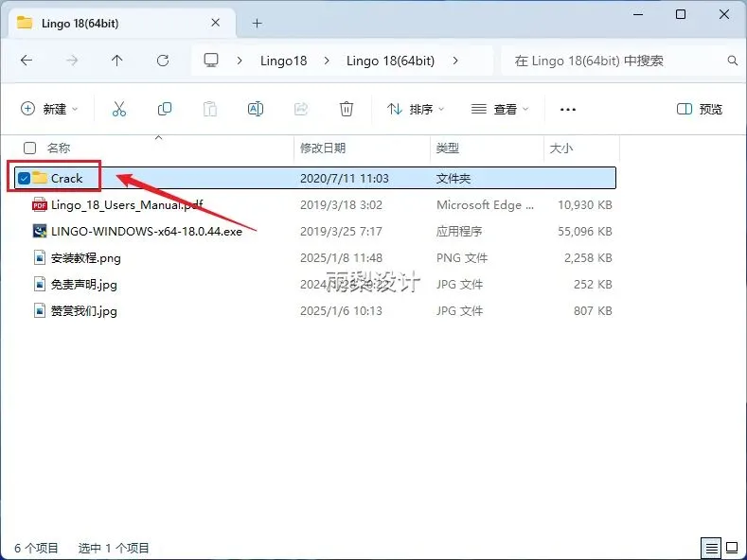Select the 免责声明.jpg file name
The image size is (747, 560).
coord(84,285)
